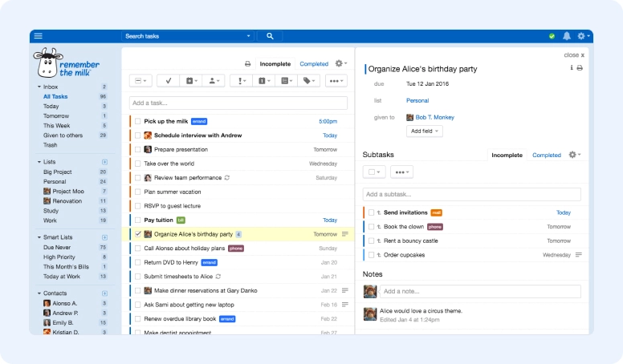The width and height of the screenshot is (623, 364).
Task: Open Given to others in sidebar
Action: pos(63,135)
